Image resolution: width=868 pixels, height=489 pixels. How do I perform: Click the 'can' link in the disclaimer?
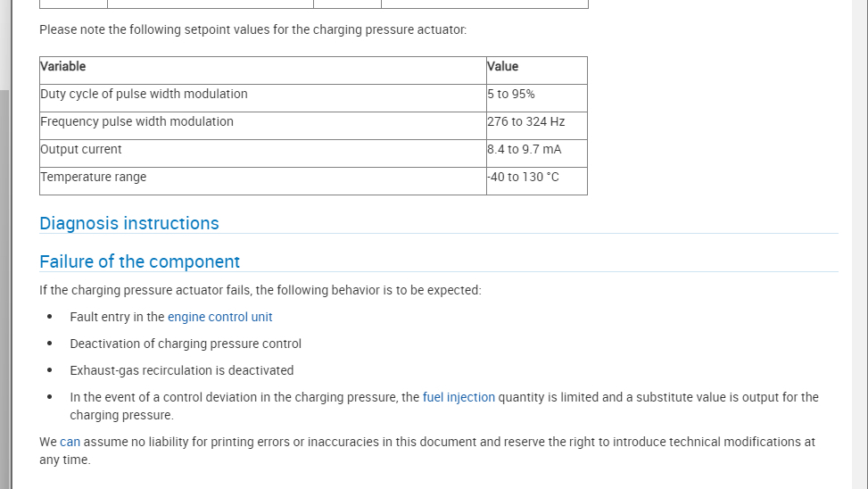tap(70, 442)
